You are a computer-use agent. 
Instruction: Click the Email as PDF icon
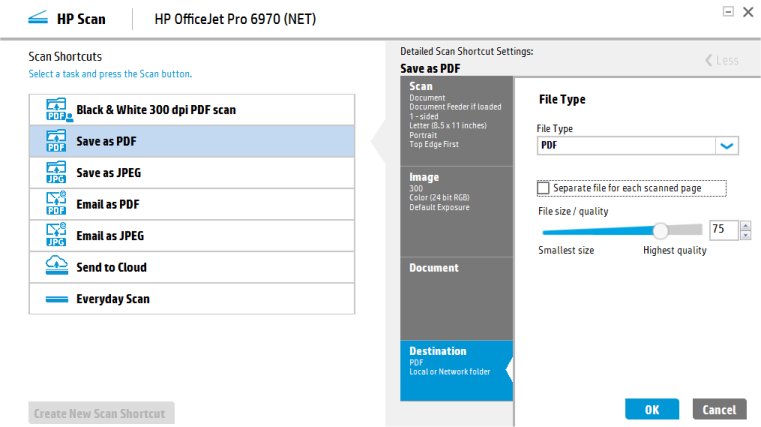coord(56,204)
